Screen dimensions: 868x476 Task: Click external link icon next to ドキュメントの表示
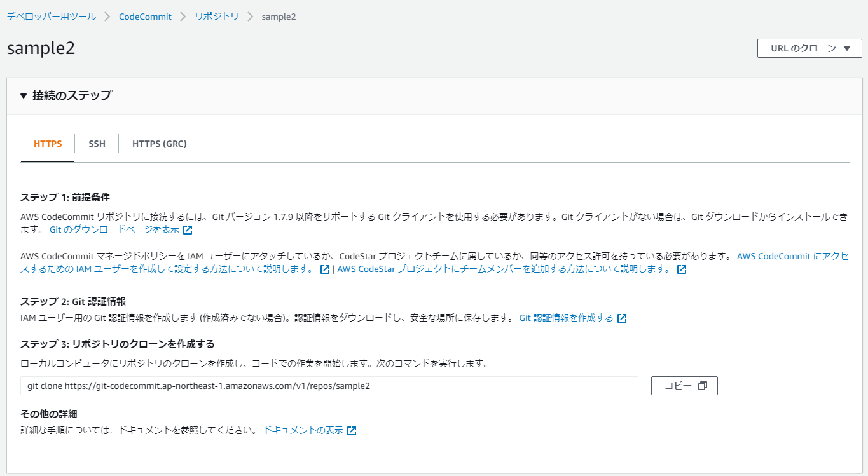pos(352,430)
